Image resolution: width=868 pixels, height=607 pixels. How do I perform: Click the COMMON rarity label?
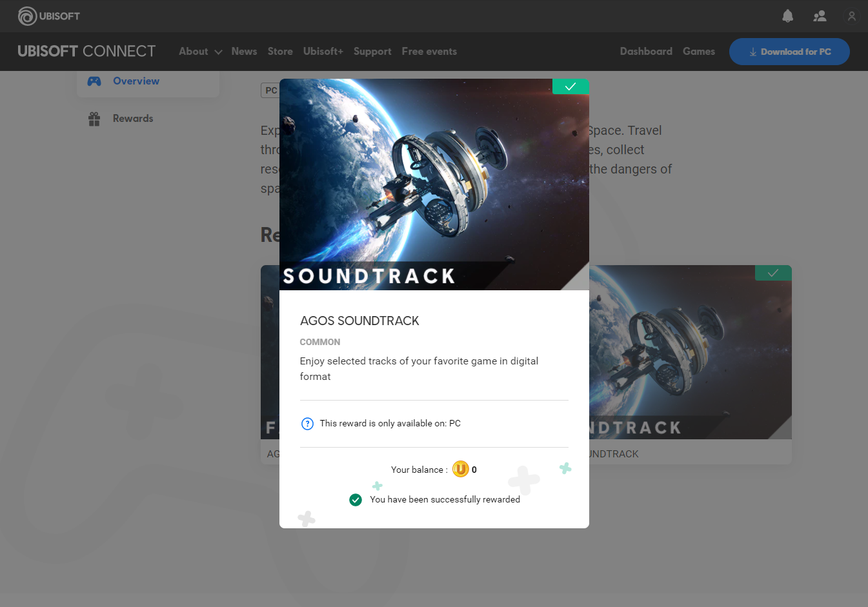pos(320,342)
